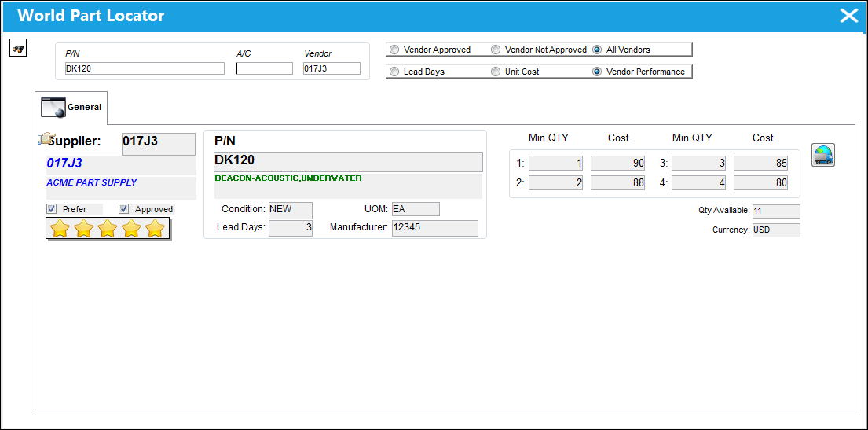Click the P/N search field with DK120
Screen dimensions: 868x430
[145, 68]
